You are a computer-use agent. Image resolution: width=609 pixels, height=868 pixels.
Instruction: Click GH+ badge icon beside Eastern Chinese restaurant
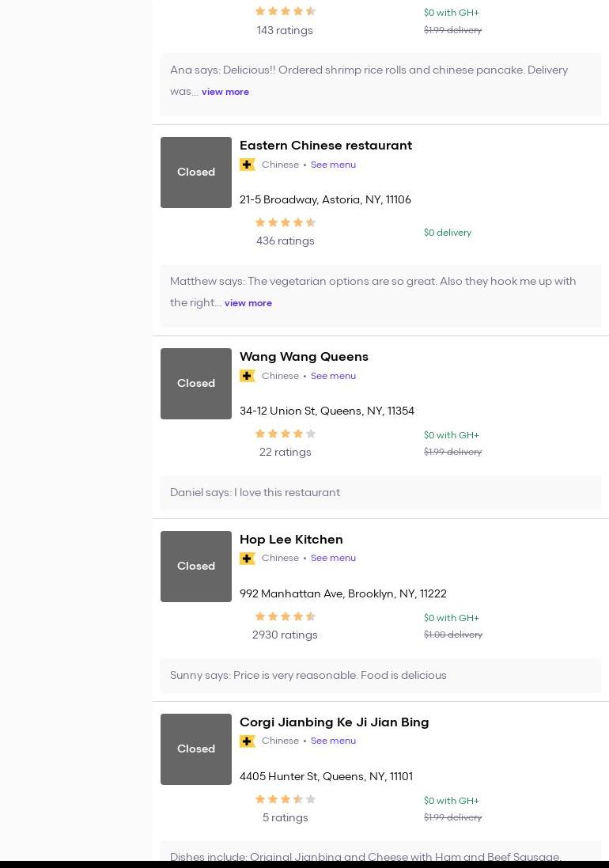(x=248, y=165)
